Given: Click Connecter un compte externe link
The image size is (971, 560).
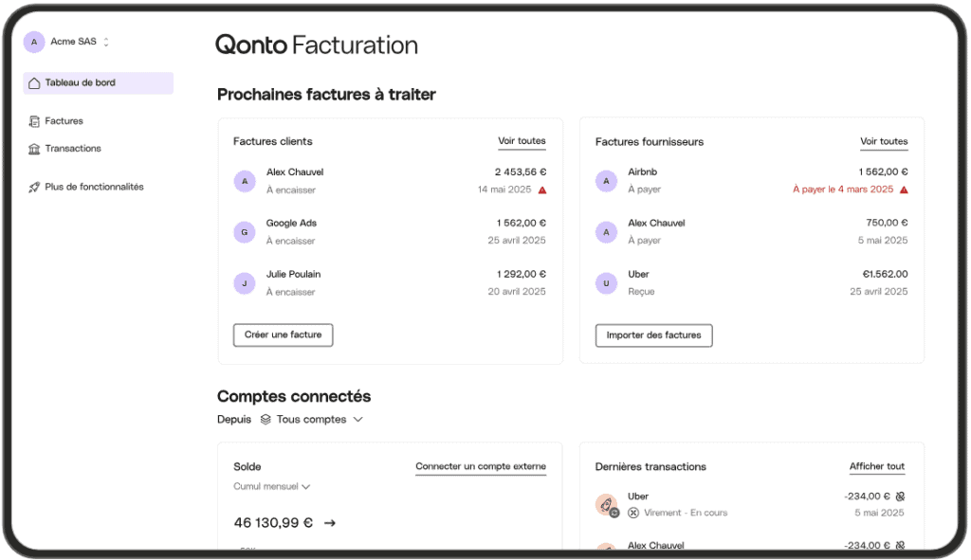Looking at the screenshot, I should pyautogui.click(x=480, y=466).
